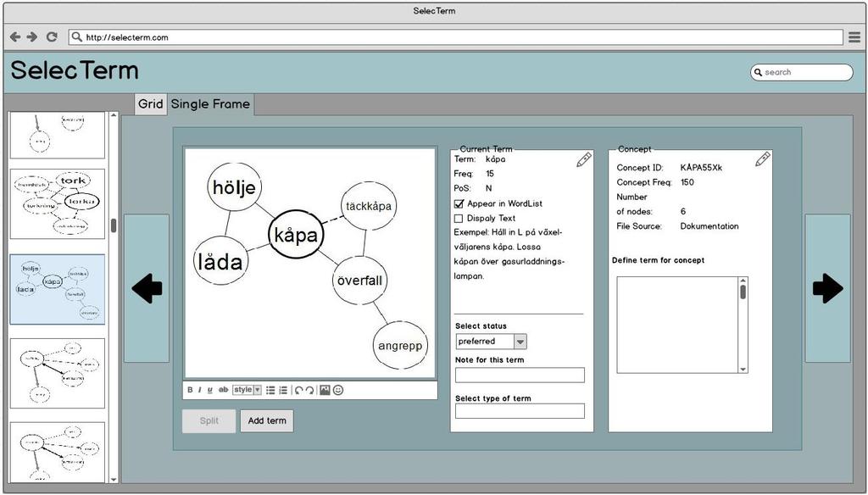Click the Concept ID value KÅPA55Xk
868x495 pixels.
701,168
